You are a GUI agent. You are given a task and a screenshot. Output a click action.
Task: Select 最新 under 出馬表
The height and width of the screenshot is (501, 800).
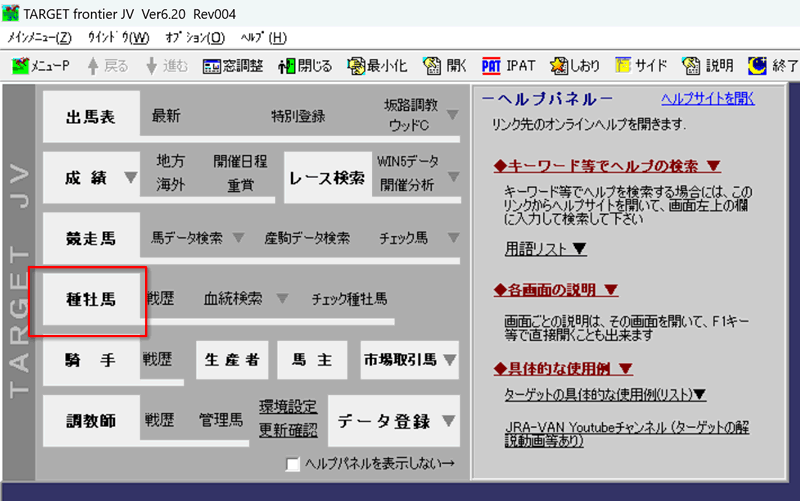coord(166,116)
